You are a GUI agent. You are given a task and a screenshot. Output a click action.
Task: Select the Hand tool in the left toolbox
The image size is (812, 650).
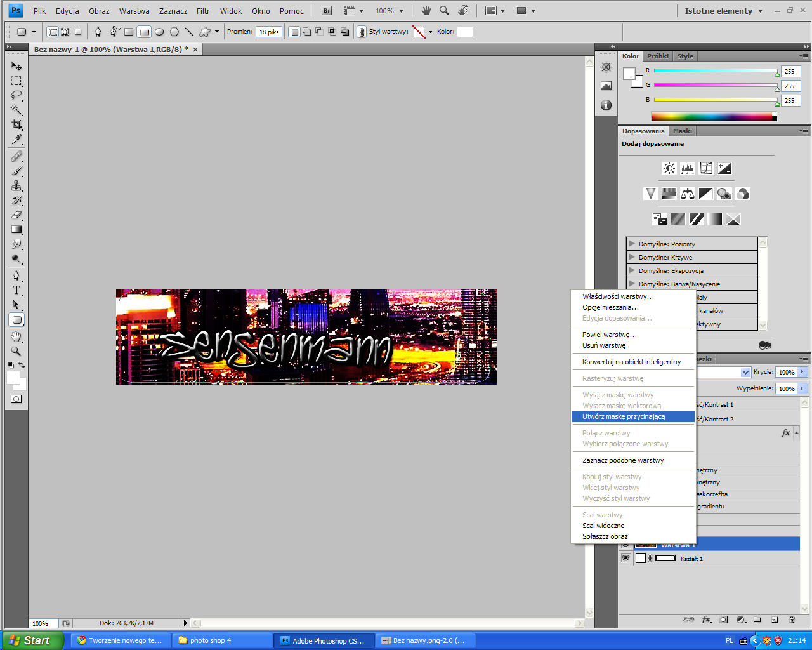click(x=16, y=336)
